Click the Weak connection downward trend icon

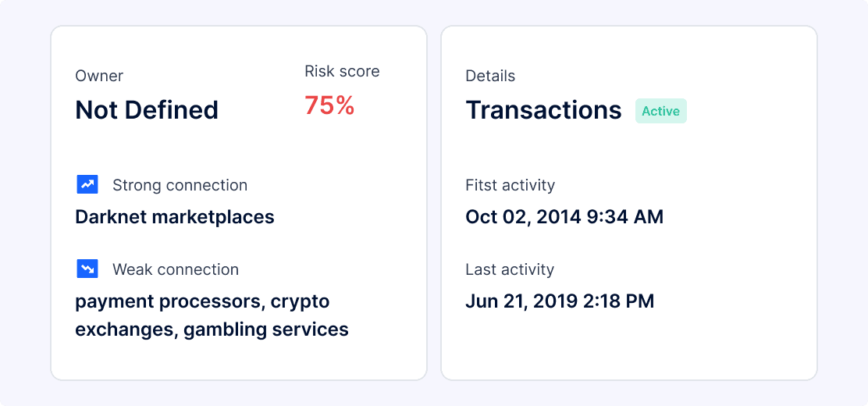(x=87, y=269)
